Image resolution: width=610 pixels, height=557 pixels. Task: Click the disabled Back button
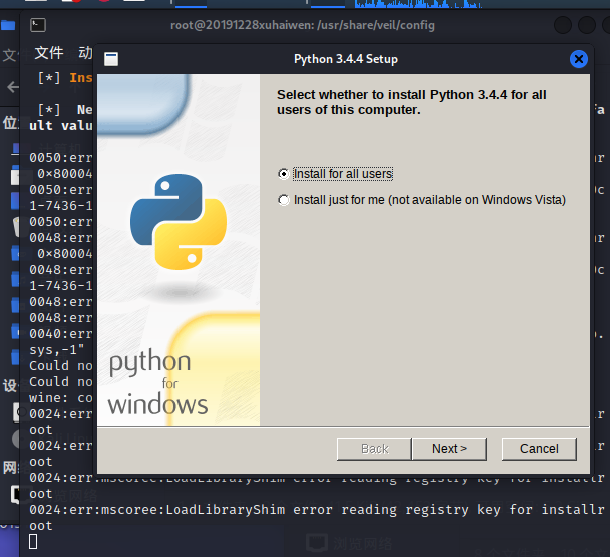[x=374, y=449]
